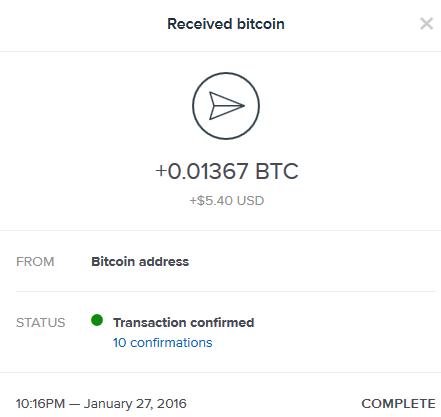The height and width of the screenshot is (417, 441).
Task: Click the Received bitcoin title
Action: point(226,24)
